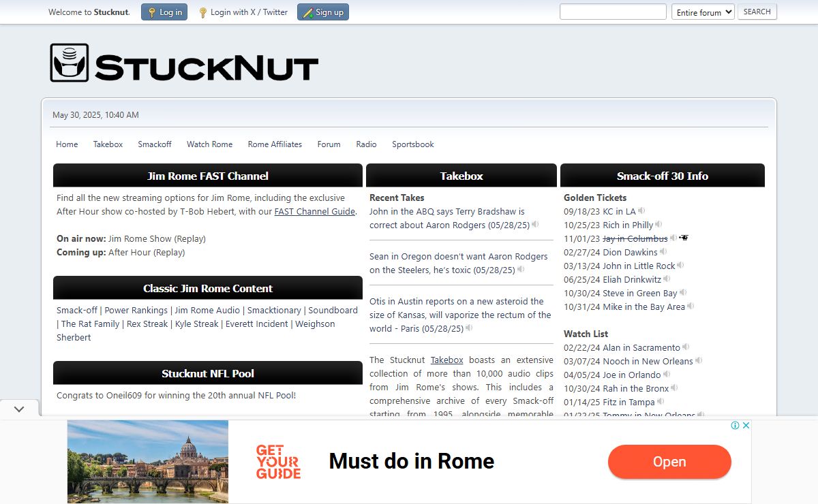Open the Takebox link in the description paragraph
The width and height of the screenshot is (818, 504).
click(x=446, y=360)
